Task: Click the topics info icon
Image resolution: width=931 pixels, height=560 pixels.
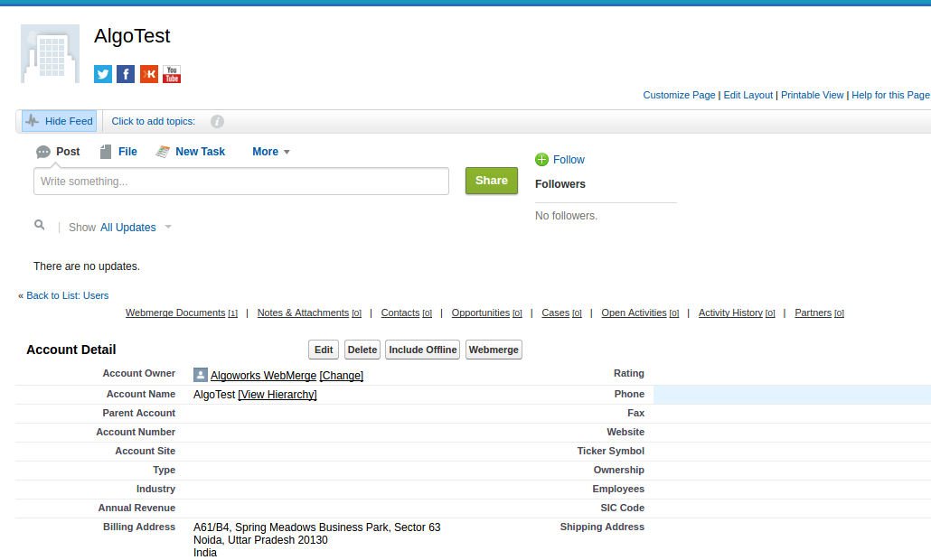Action: [x=217, y=121]
